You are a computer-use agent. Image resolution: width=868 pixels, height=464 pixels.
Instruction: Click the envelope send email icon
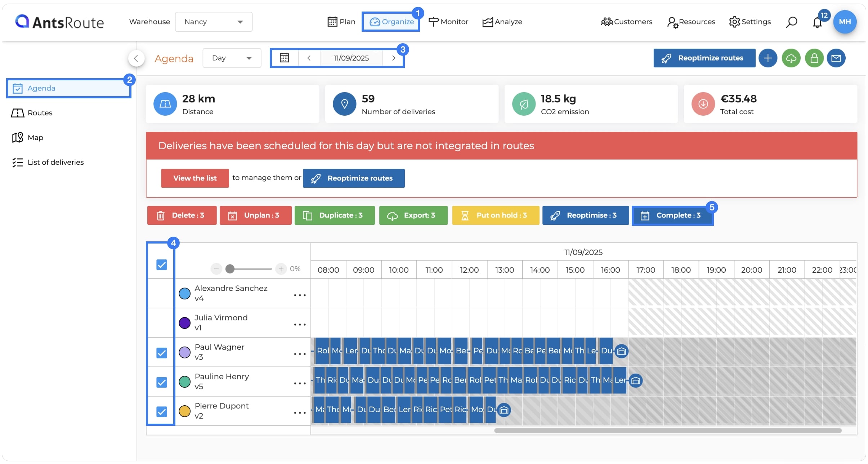(x=836, y=58)
